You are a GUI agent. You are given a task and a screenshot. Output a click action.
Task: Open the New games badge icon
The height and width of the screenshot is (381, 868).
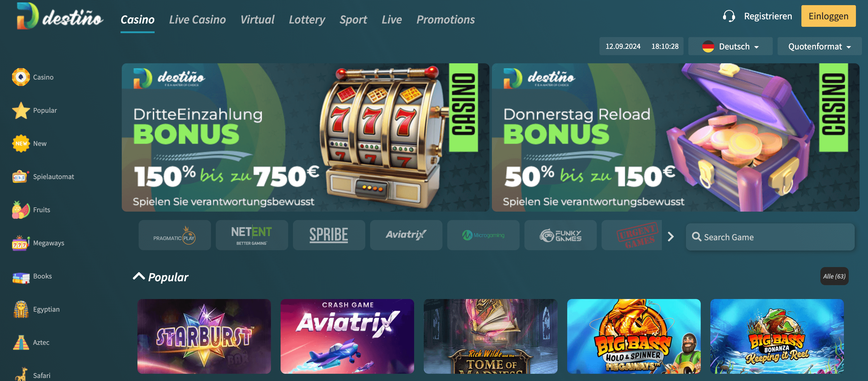point(21,143)
